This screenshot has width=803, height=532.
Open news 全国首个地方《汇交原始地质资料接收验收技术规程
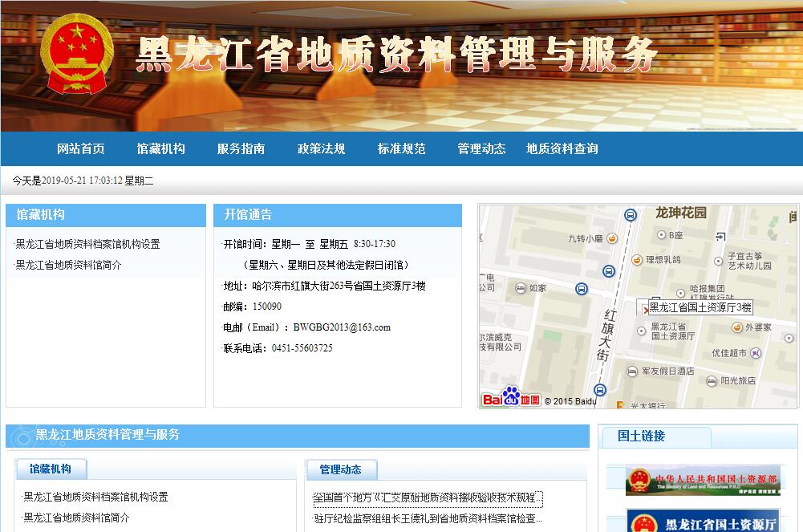pyautogui.click(x=428, y=497)
